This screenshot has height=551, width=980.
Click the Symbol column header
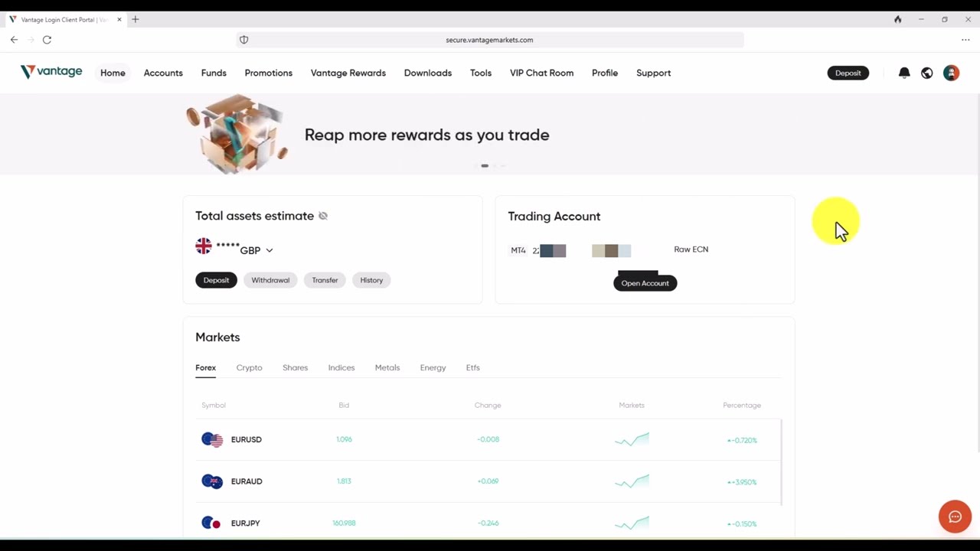point(214,406)
